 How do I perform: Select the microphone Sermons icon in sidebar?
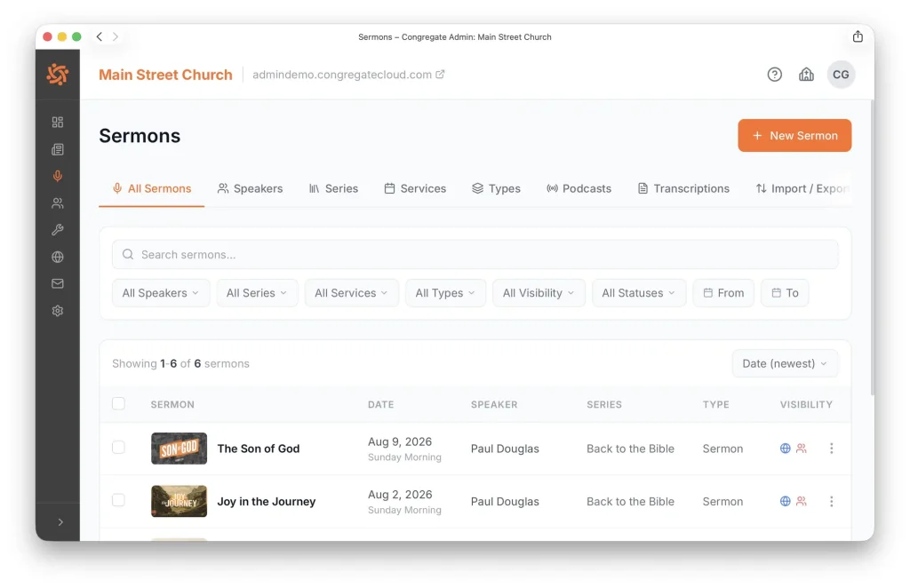coord(58,176)
